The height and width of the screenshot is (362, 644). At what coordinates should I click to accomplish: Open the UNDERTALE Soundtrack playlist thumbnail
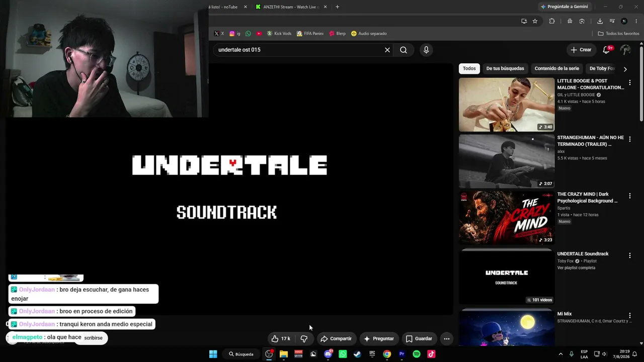click(507, 277)
